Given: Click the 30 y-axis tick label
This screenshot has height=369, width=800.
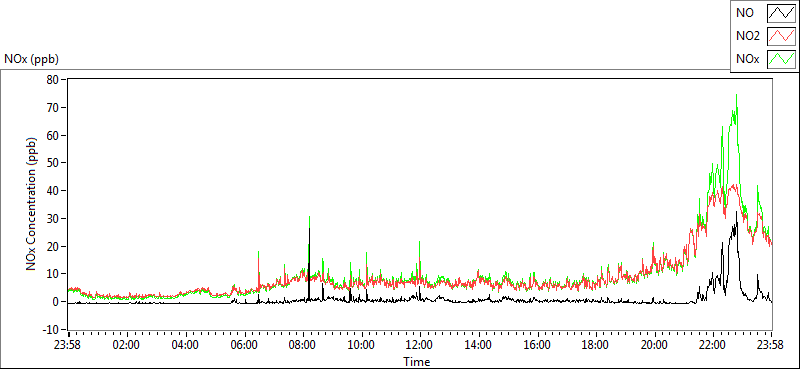Looking at the screenshot, I should (x=53, y=218).
